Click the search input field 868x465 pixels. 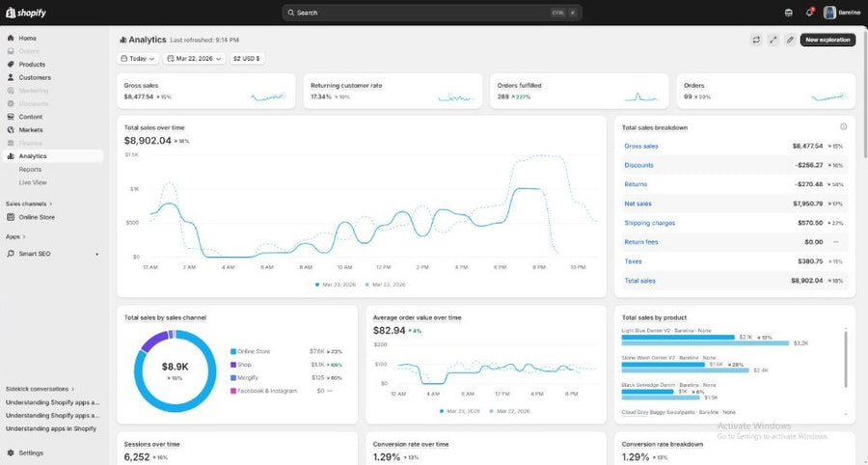pyautogui.click(x=432, y=13)
